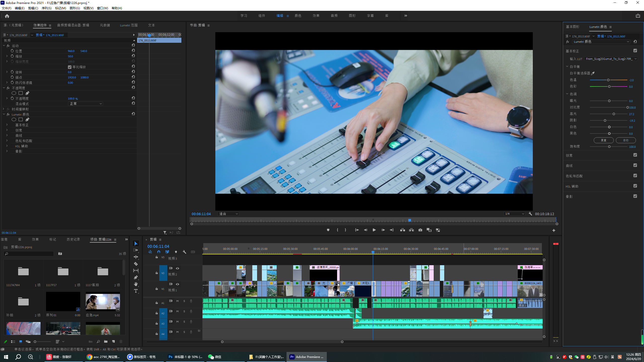Click the Export Frame camera icon
644x362 pixels.
[x=420, y=230]
